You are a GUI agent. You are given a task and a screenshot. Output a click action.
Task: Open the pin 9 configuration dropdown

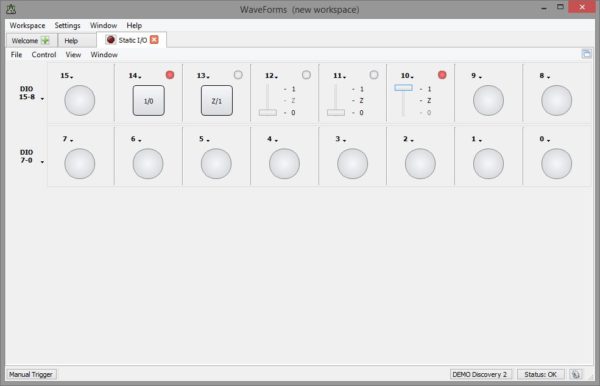pos(480,77)
